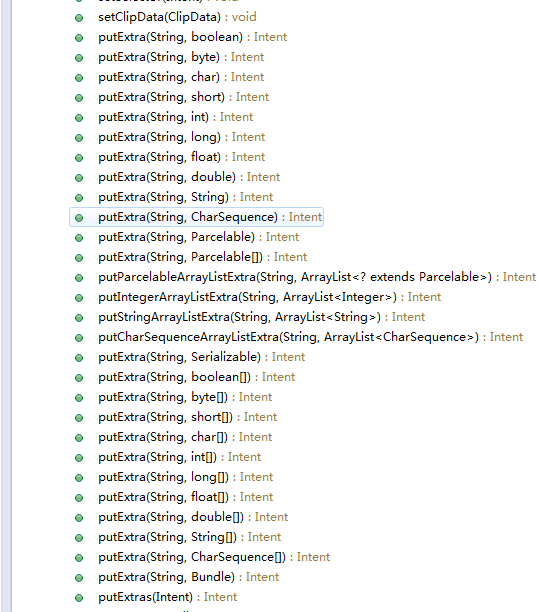Select putExtra(String, long[]) method
Image resolution: width=537 pixels, height=612 pixels.
tap(185, 477)
